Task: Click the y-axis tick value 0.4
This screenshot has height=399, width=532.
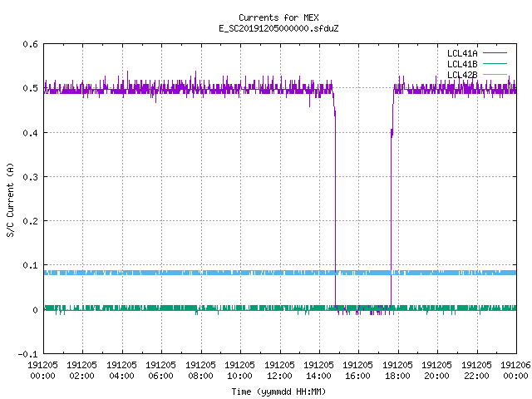Action: point(30,133)
